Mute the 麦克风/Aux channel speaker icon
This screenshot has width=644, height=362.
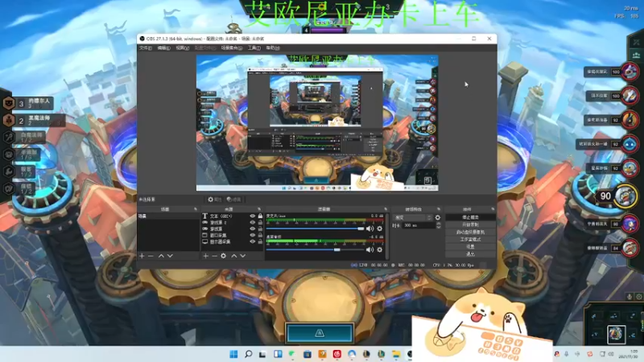[369, 228]
